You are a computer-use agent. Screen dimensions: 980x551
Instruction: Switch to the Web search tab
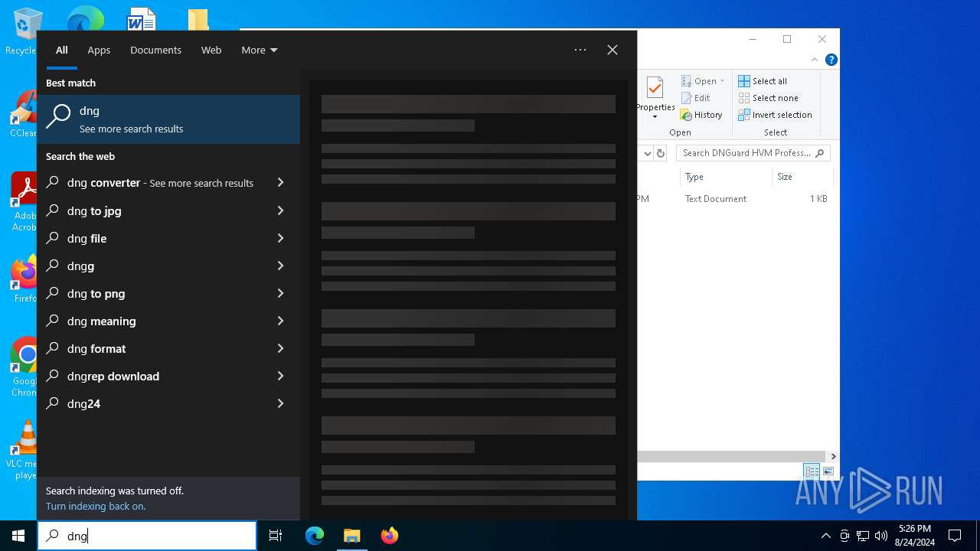pos(211,50)
